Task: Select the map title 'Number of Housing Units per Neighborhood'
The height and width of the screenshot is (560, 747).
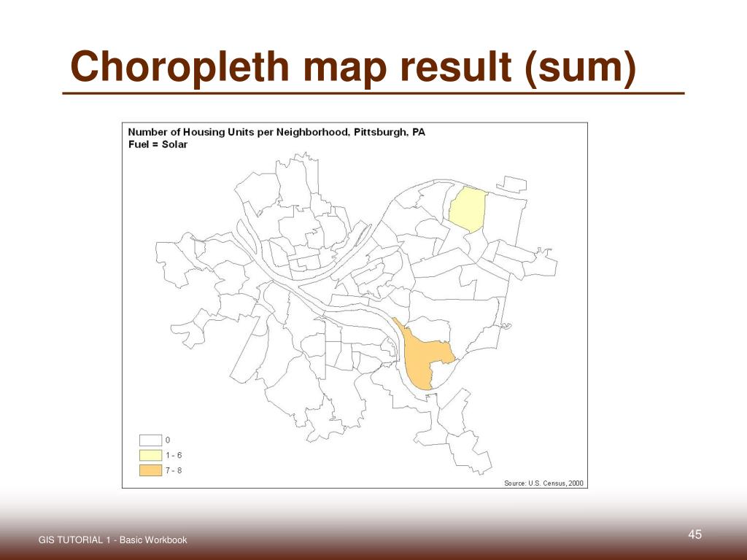Action: (239, 132)
